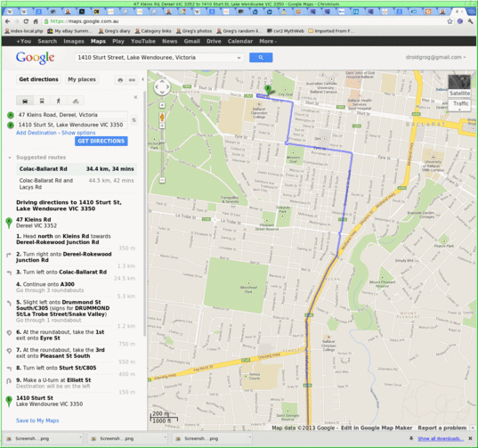Screen dimensions: 478x448
Task: Swap start and destination arrows icon
Action: point(134,120)
